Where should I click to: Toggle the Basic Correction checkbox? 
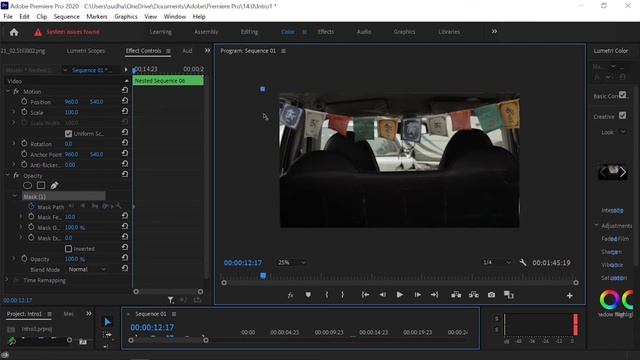point(622,95)
